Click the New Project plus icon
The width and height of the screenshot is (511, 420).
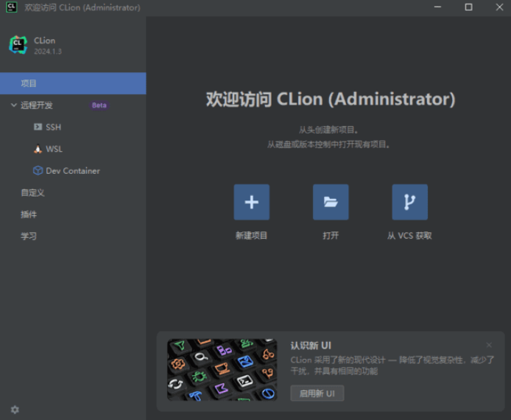252,202
